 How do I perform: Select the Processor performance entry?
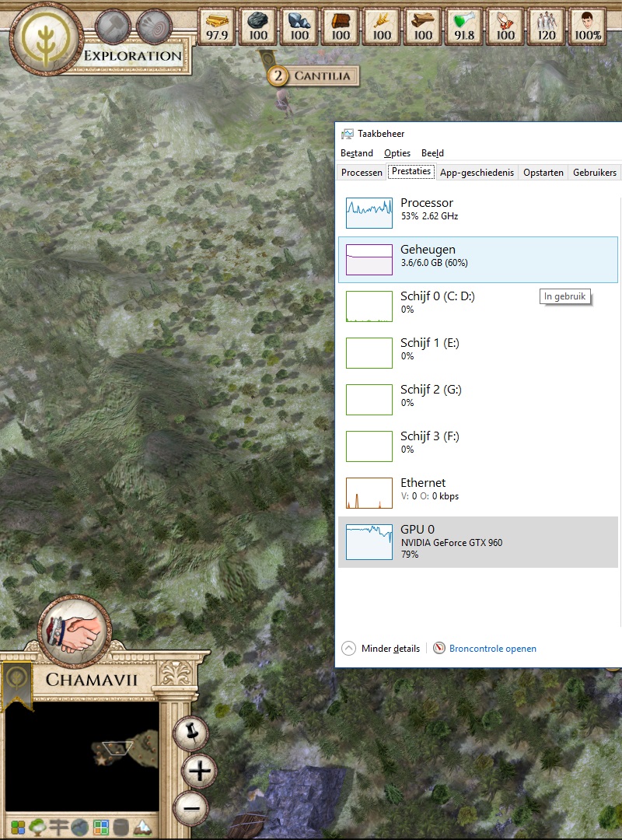coord(478,212)
